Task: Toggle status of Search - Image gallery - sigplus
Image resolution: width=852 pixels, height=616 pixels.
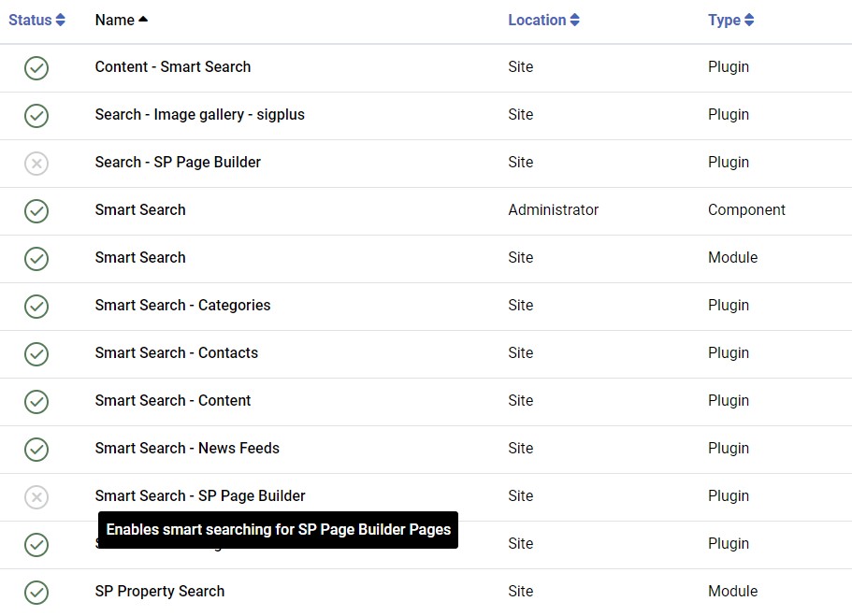Action: [36, 115]
